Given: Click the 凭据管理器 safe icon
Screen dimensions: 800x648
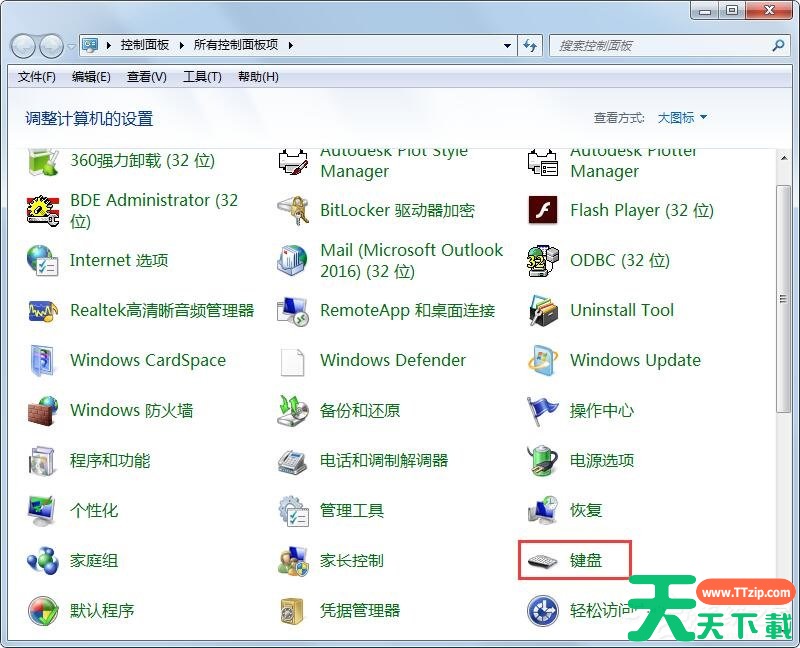Looking at the screenshot, I should point(293,610).
